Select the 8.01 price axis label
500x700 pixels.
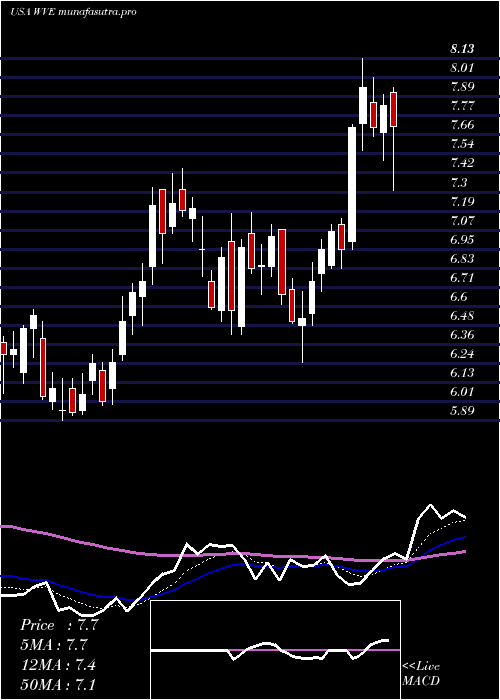click(x=462, y=68)
